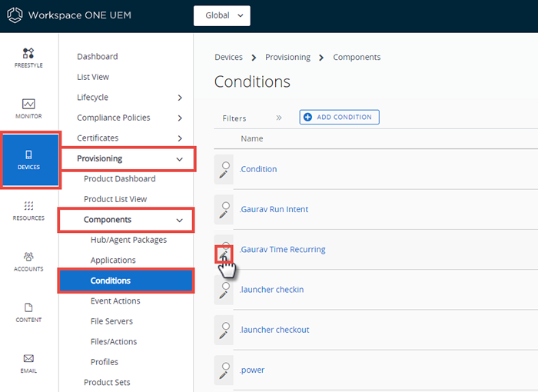Viewport: 538px width, 392px height.
Task: Open Profiles under Components
Action: (105, 362)
